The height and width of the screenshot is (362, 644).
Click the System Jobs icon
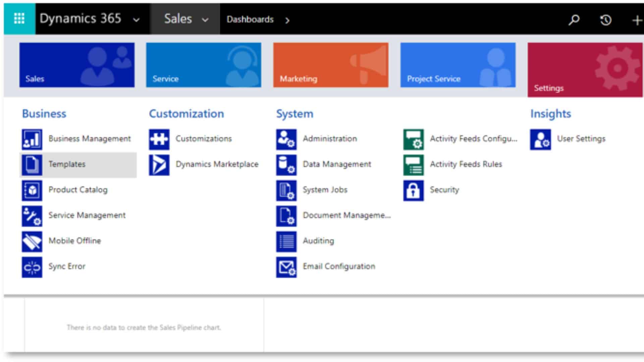click(286, 190)
